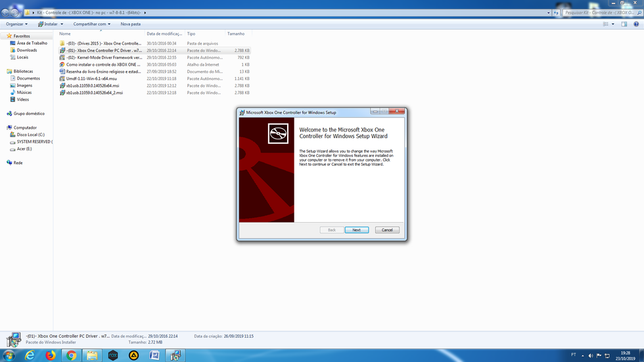
Task: Open Bibliotecas in the navigation pane
Action: point(23,72)
